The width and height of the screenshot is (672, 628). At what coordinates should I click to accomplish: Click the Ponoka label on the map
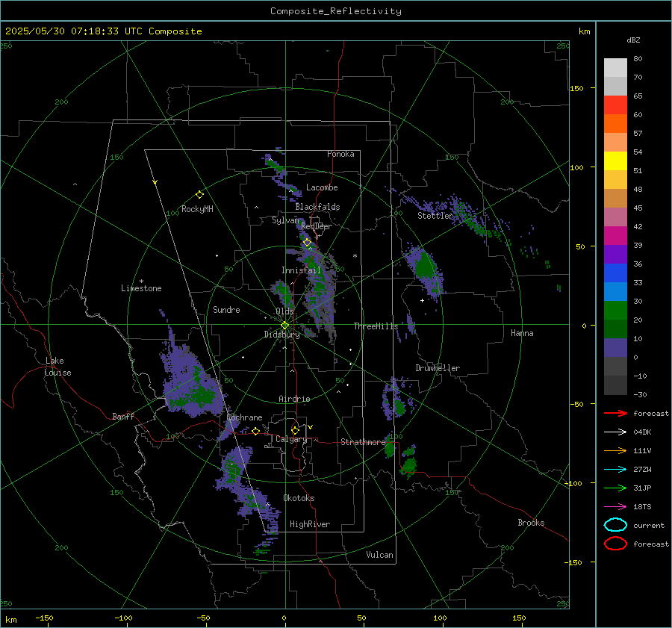point(340,154)
